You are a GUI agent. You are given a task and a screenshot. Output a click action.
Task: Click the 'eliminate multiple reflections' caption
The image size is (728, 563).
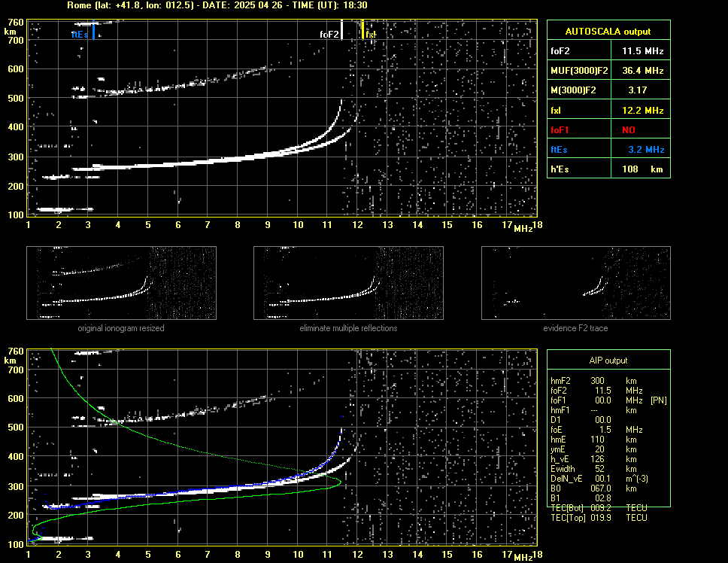348,328
